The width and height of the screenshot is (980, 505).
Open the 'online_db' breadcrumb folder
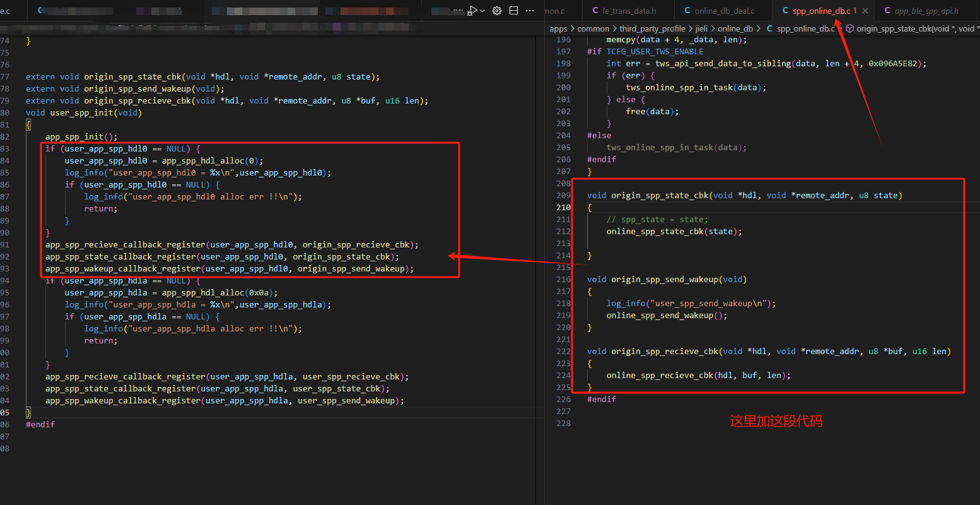click(735, 28)
